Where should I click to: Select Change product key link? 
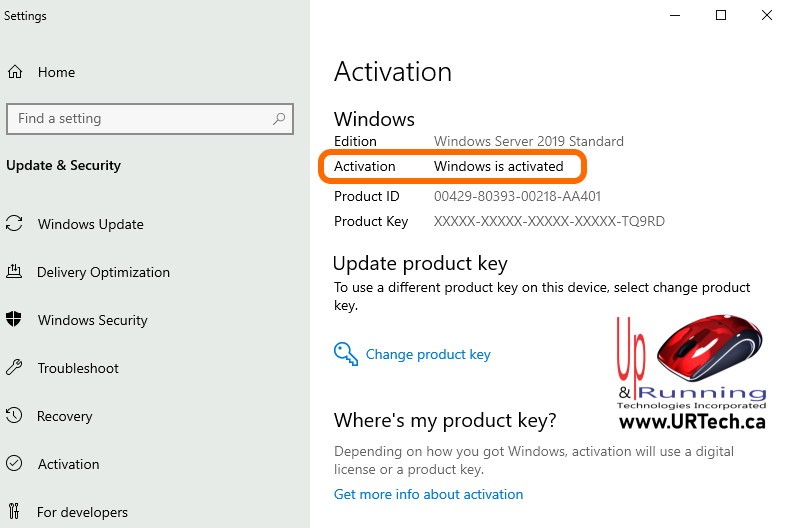tap(428, 354)
